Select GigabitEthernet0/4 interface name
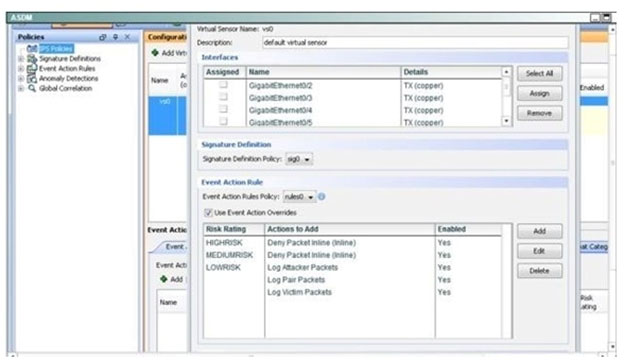This screenshot has height=360, width=624. coord(281,110)
